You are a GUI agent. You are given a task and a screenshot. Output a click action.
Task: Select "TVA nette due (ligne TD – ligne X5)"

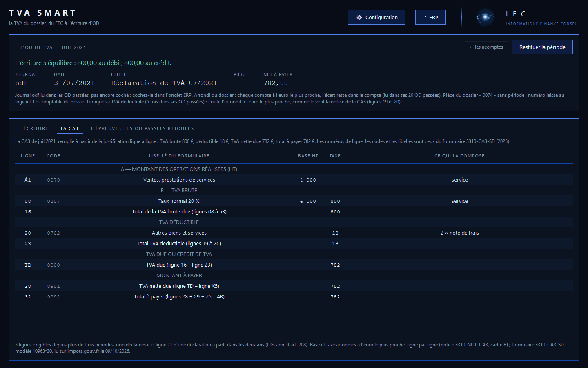(x=179, y=286)
